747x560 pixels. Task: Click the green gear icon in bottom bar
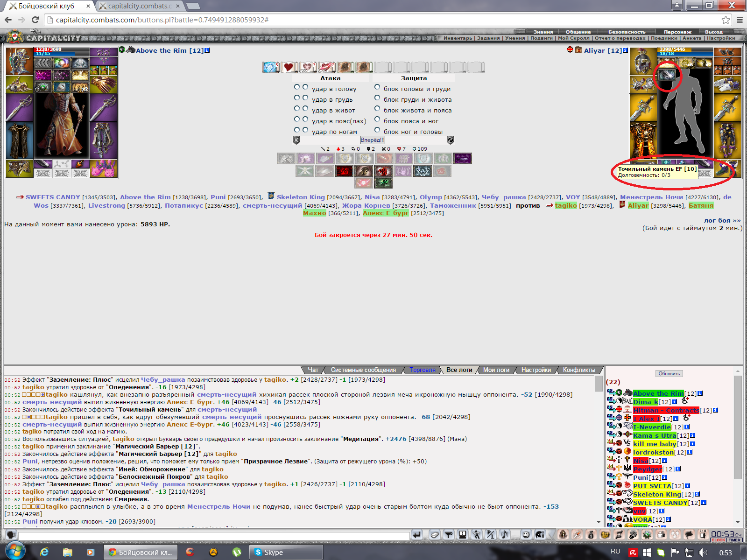[x=647, y=535]
